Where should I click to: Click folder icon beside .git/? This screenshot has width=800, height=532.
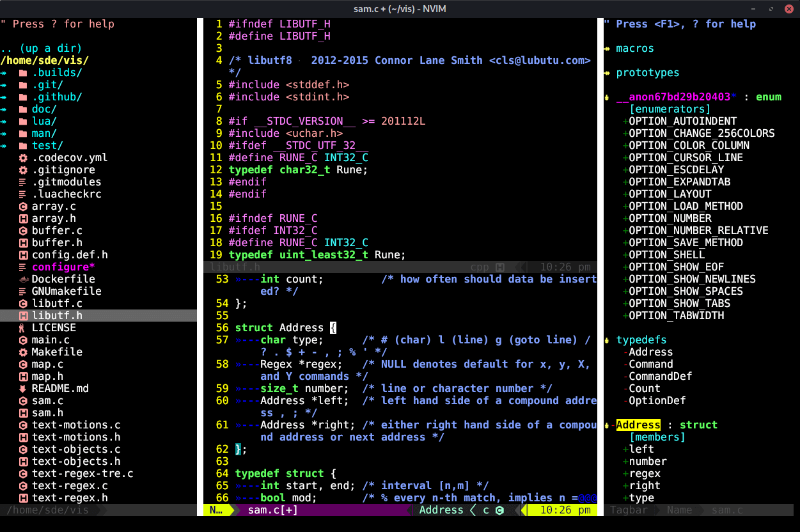pyautogui.click(x=23, y=85)
